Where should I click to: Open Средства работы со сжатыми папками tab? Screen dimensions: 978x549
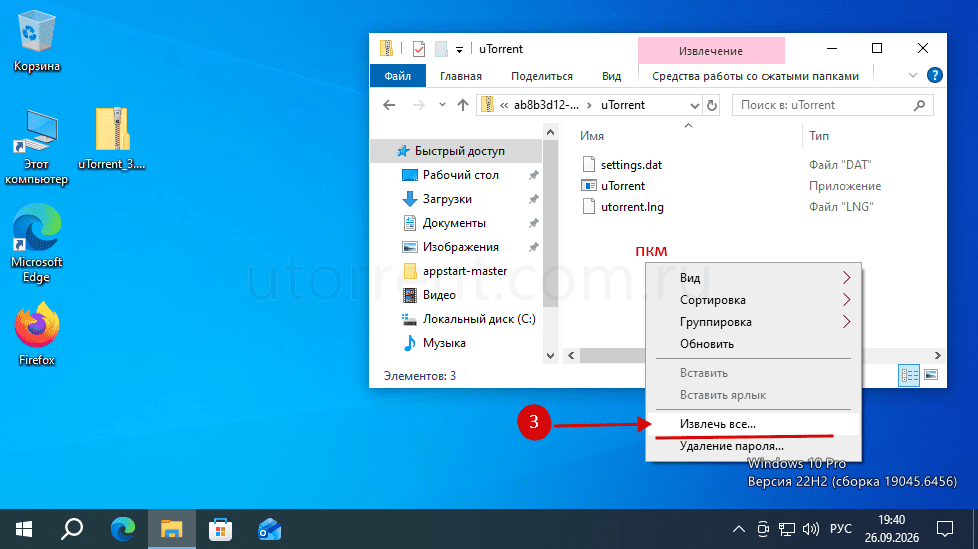point(755,76)
